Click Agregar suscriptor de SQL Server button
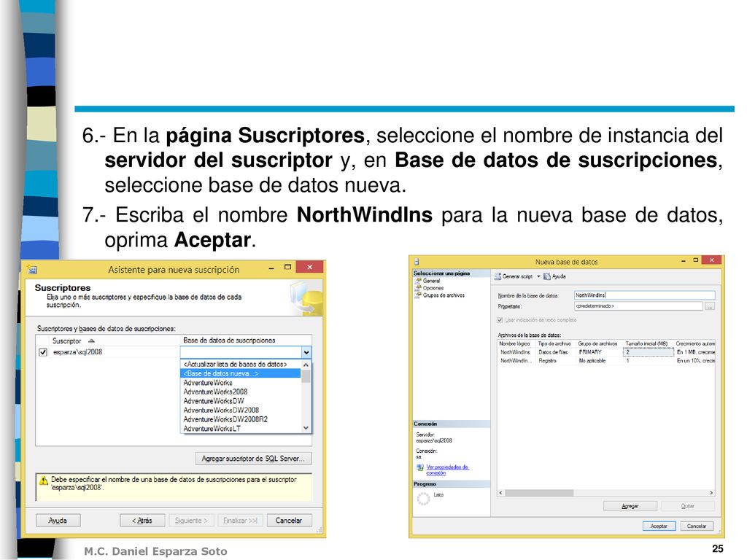The height and width of the screenshot is (560, 747). [253, 459]
